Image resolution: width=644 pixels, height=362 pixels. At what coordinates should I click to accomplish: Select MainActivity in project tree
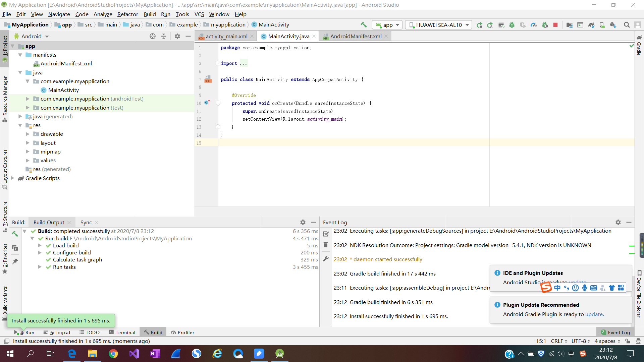coord(63,90)
